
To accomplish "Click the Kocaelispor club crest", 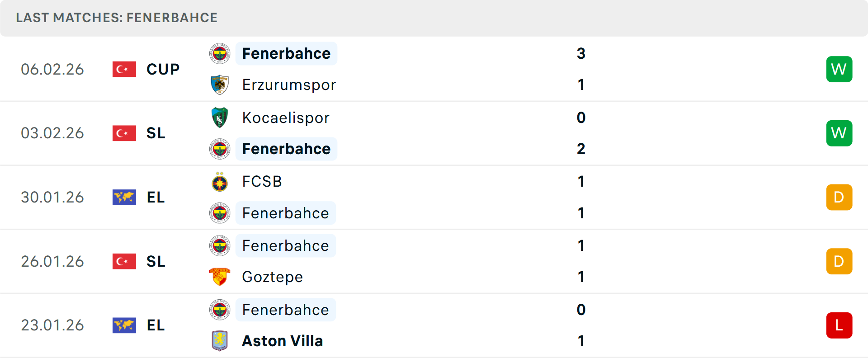I will 220,118.
